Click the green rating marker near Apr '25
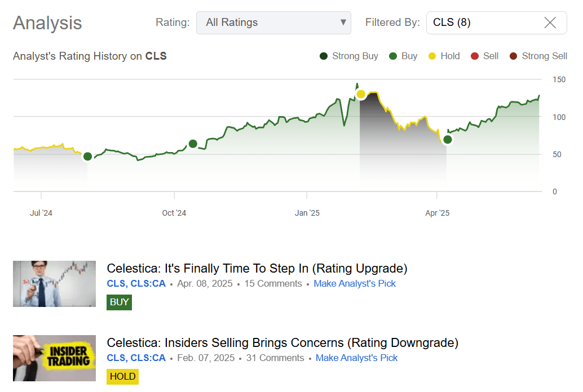Screen dimensions: 583x392 (447, 139)
